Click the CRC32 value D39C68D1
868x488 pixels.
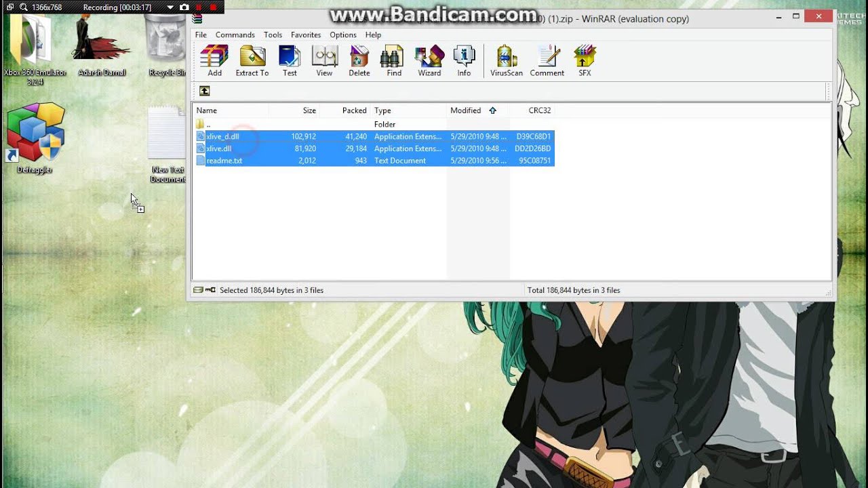534,136
